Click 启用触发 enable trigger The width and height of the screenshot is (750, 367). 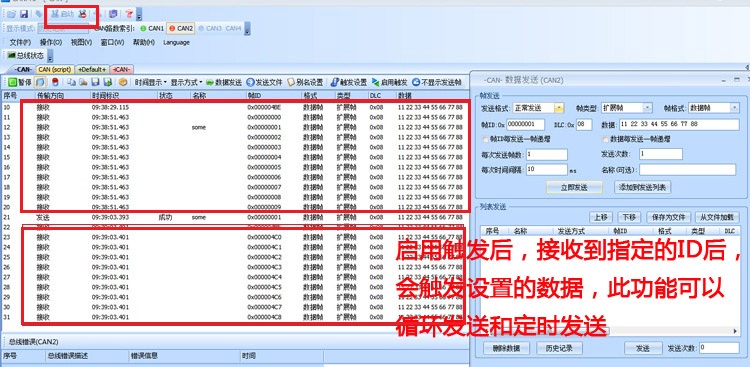[x=390, y=82]
